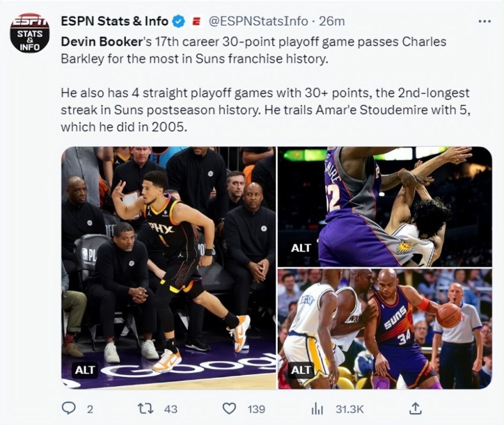Show ALT text on Devin Booker photo

point(85,370)
